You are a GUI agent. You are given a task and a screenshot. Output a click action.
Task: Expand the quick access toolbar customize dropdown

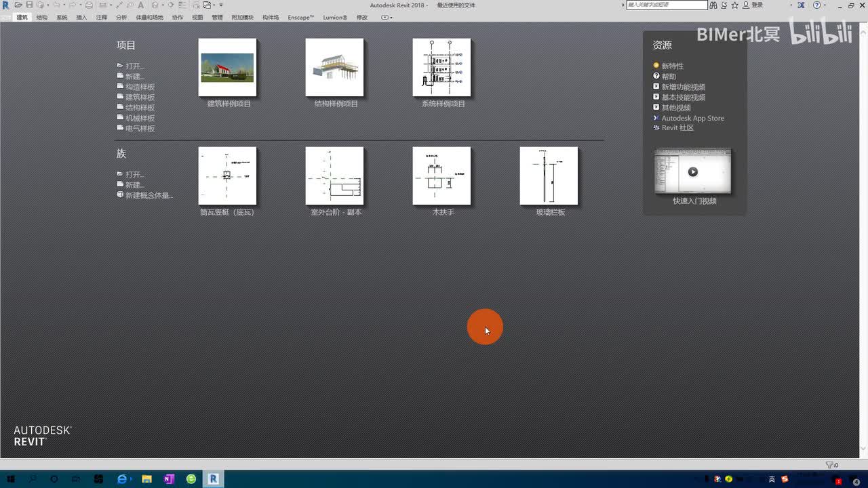pos(221,5)
